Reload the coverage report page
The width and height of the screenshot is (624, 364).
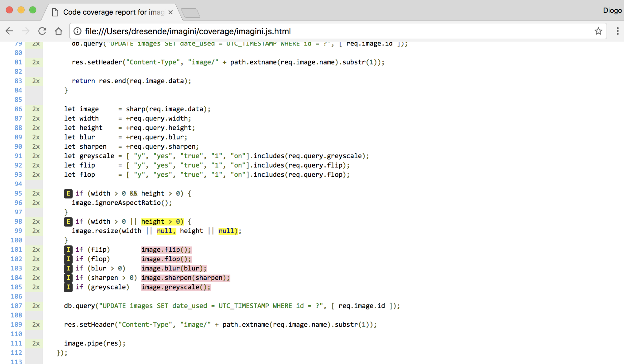[42, 31]
